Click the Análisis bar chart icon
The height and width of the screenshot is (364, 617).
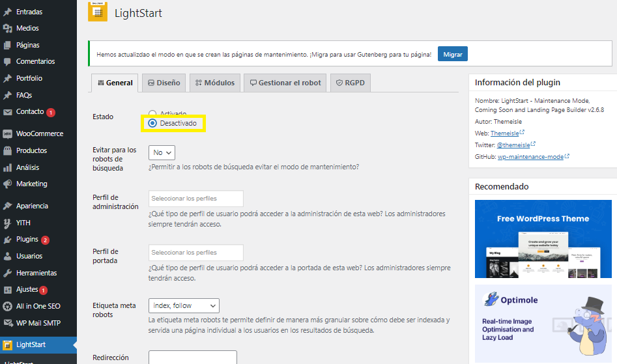pyautogui.click(x=8, y=167)
